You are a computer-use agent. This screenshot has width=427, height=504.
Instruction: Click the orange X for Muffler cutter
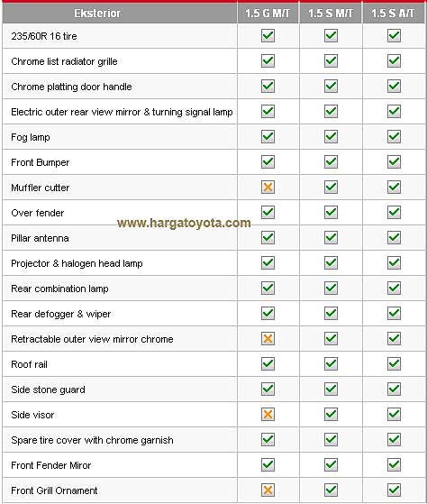[x=268, y=187]
